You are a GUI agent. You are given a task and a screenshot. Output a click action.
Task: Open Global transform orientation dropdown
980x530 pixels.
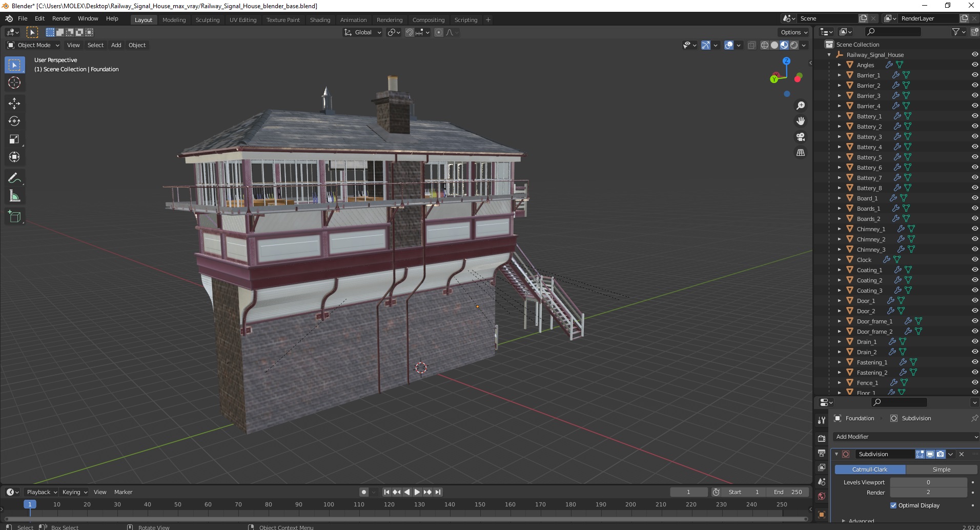(362, 32)
